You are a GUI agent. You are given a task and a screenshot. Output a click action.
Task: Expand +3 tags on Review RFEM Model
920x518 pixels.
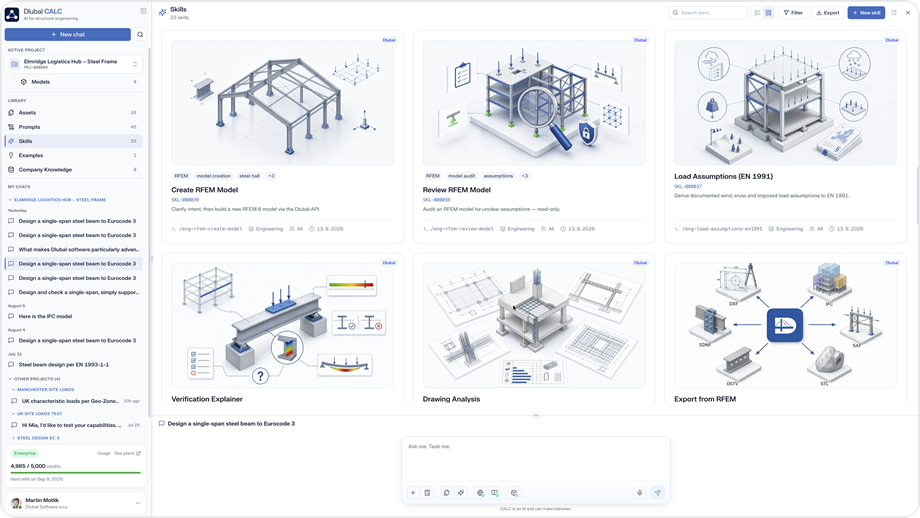(x=525, y=176)
